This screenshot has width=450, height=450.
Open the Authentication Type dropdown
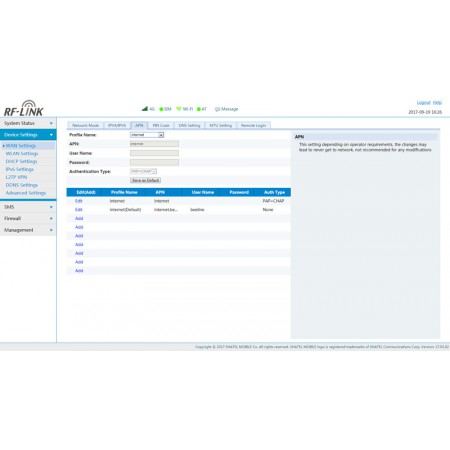(143, 171)
